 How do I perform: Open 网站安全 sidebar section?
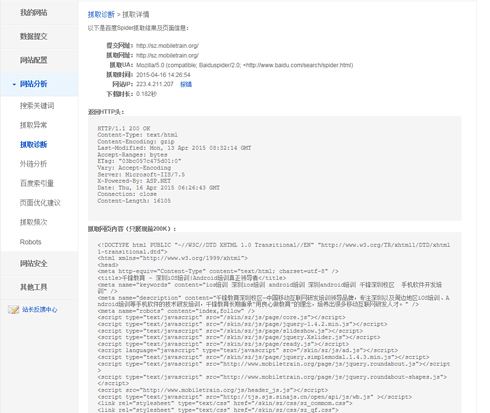pos(33,263)
